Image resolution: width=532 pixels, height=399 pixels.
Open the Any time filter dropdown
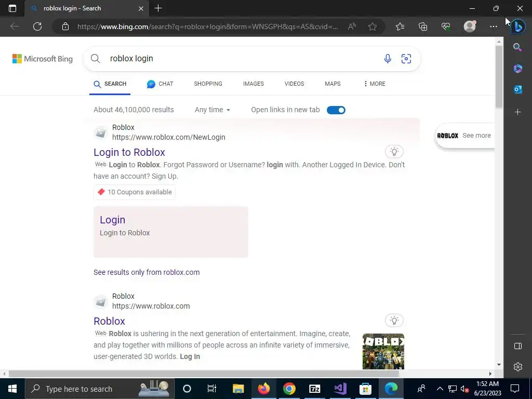tap(212, 110)
